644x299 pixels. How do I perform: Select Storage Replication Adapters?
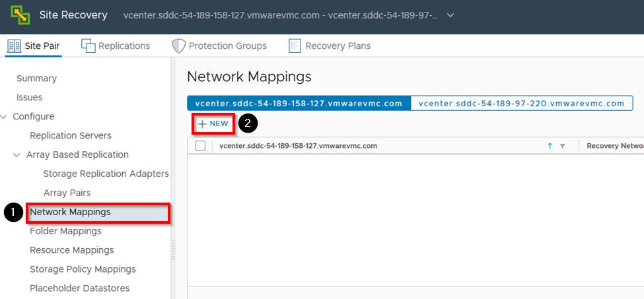pos(106,174)
